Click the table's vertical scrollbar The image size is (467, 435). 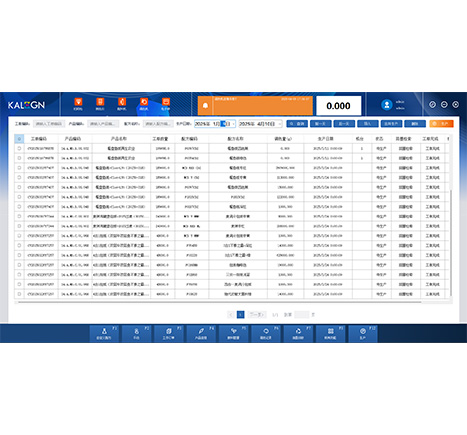tap(451, 242)
